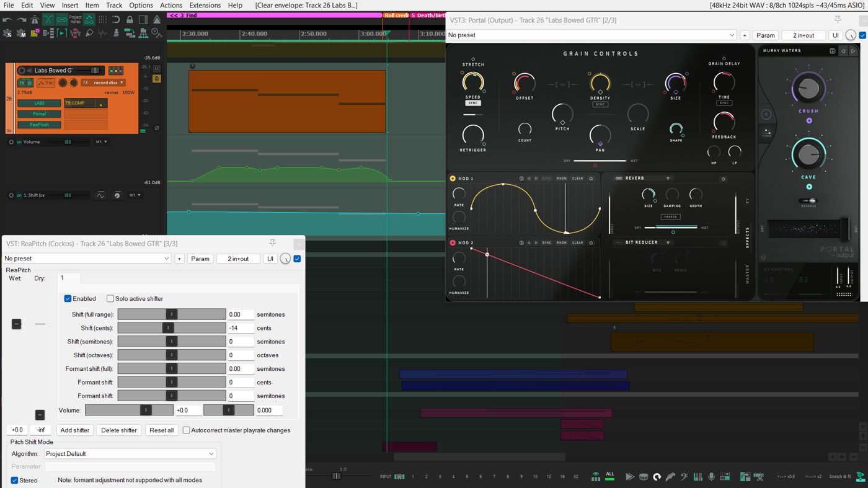Click the undo arrow in main toolbar

pyautogui.click(x=7, y=20)
